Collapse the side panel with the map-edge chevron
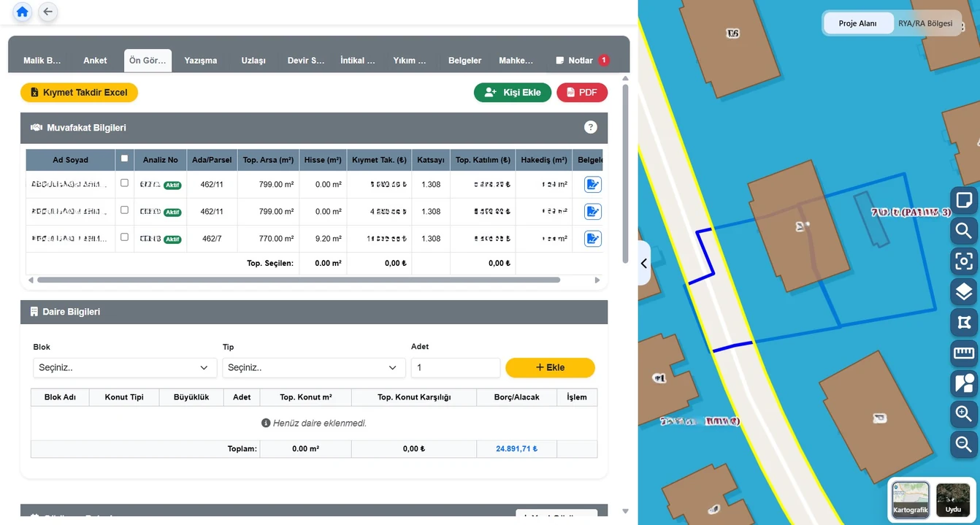 point(643,264)
